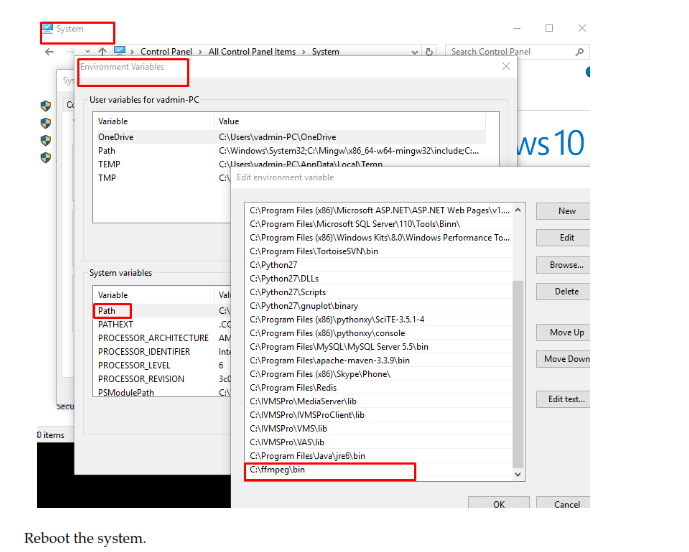Select C:\Python27\gnuplot\binary entry
Image resolution: width=689 pixels, height=552 pixels.
tap(379, 306)
